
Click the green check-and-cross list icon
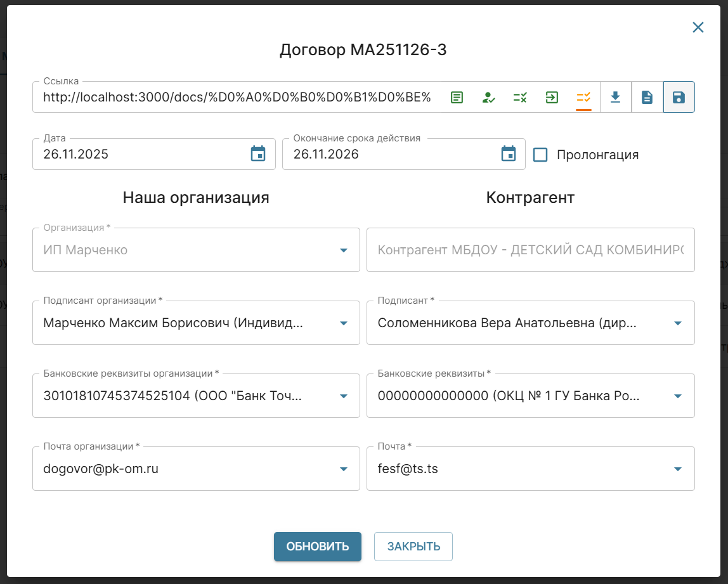(x=520, y=98)
